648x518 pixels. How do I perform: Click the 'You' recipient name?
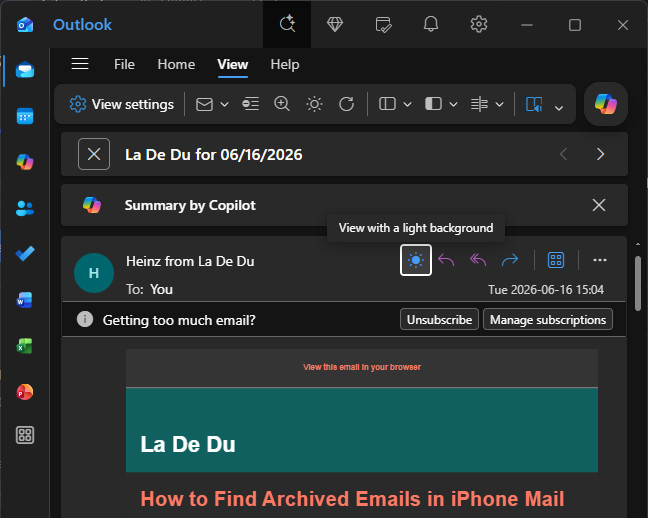161,289
